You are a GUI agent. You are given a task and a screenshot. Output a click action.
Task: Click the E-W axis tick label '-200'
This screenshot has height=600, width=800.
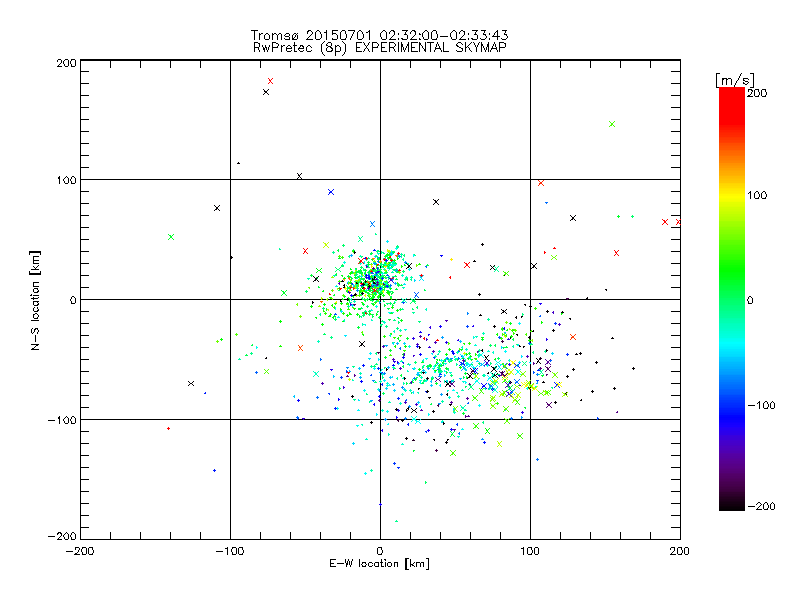point(80,551)
